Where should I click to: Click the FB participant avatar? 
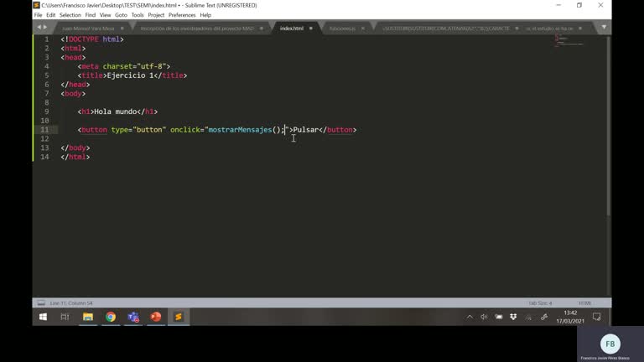point(610,344)
